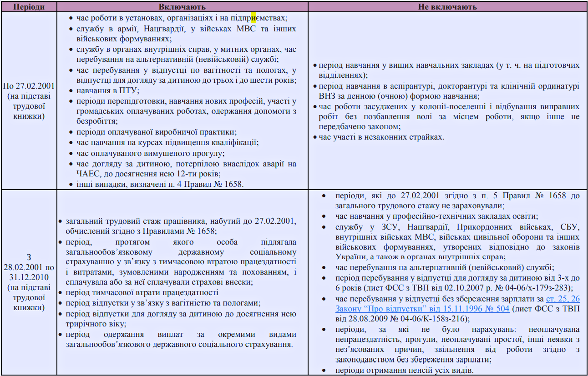Click 'період навчання в аспірантурі, докторантурі' item
Image resolution: width=588 pixels, height=376 pixels.
449,90
